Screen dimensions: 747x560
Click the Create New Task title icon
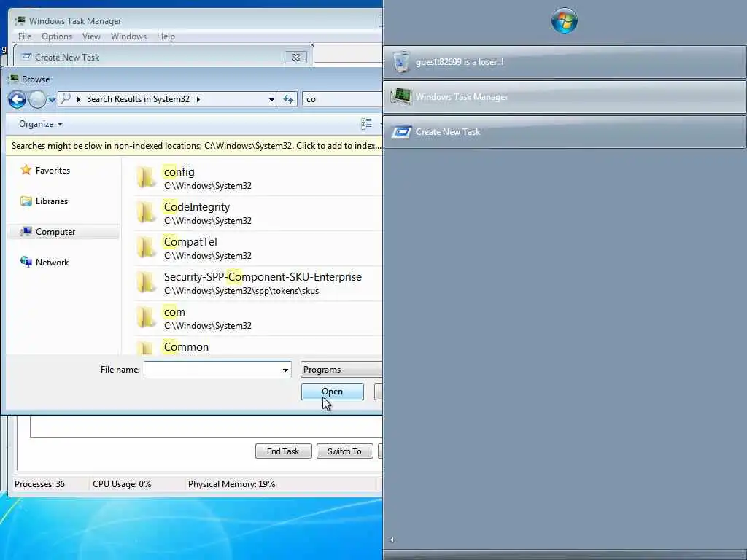[x=27, y=57]
